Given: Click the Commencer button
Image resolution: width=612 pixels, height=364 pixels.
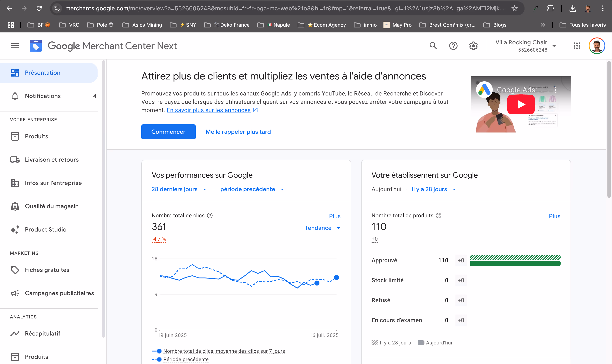Looking at the screenshot, I should [168, 132].
